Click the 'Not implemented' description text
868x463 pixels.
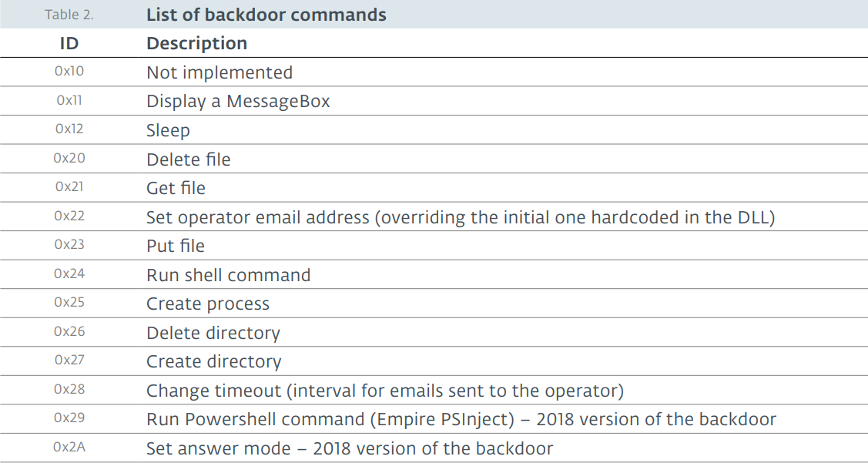220,72
